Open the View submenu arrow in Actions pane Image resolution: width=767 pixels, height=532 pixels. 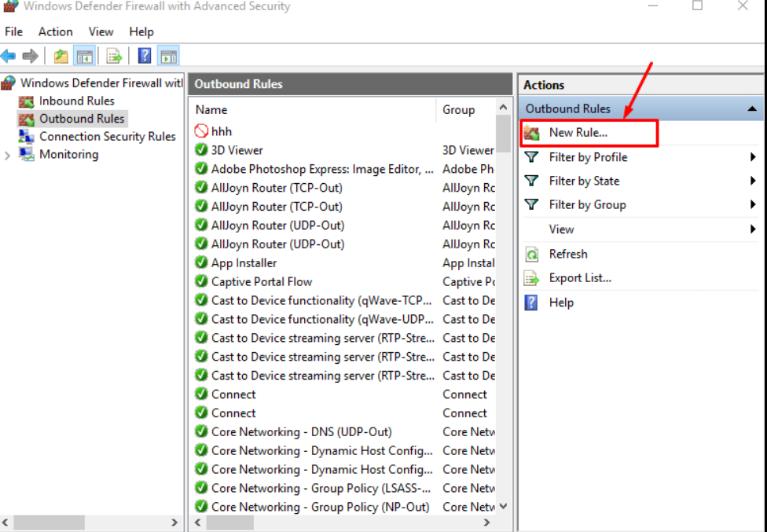pos(754,229)
